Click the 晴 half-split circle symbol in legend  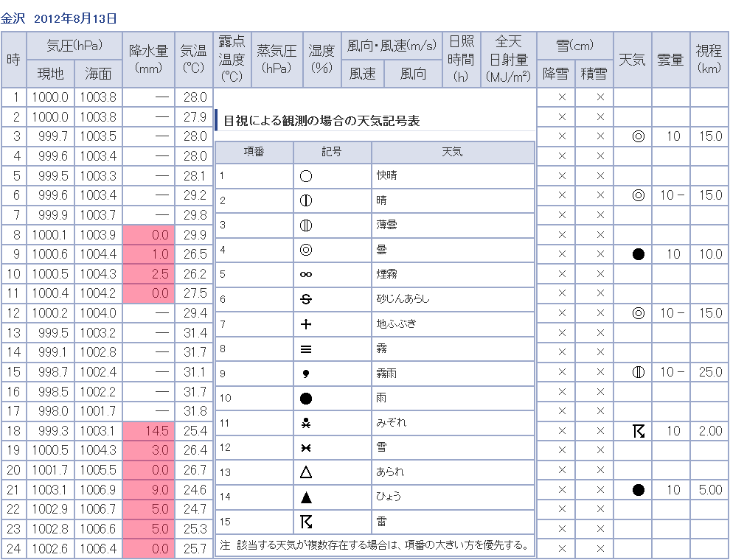click(306, 200)
